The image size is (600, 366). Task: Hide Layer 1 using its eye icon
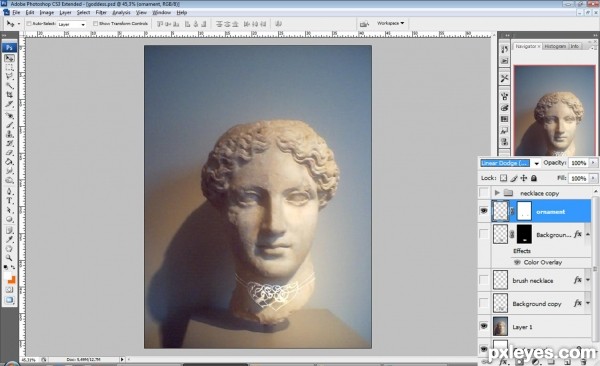click(x=484, y=326)
